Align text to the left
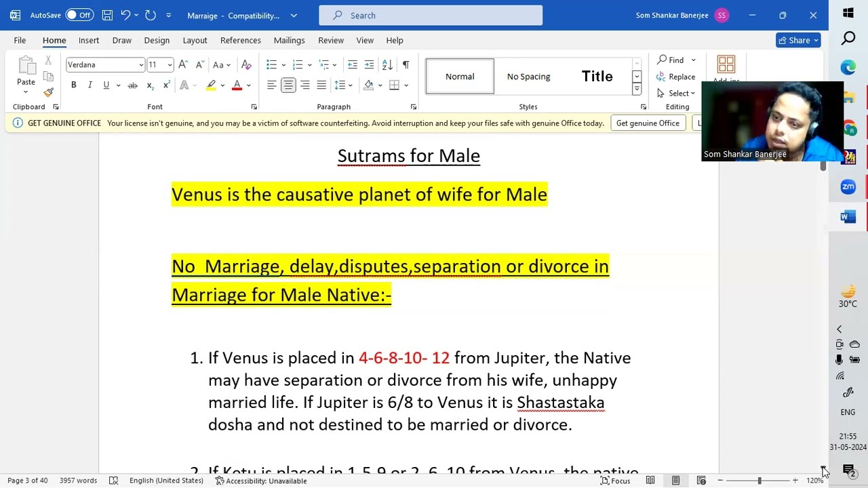Image resolution: width=868 pixels, height=488 pixels. [271, 85]
